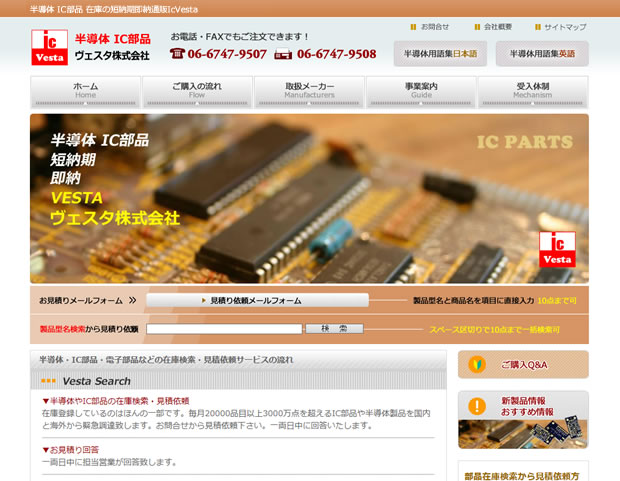Click the お見積りメールフォーム label

[81, 300]
